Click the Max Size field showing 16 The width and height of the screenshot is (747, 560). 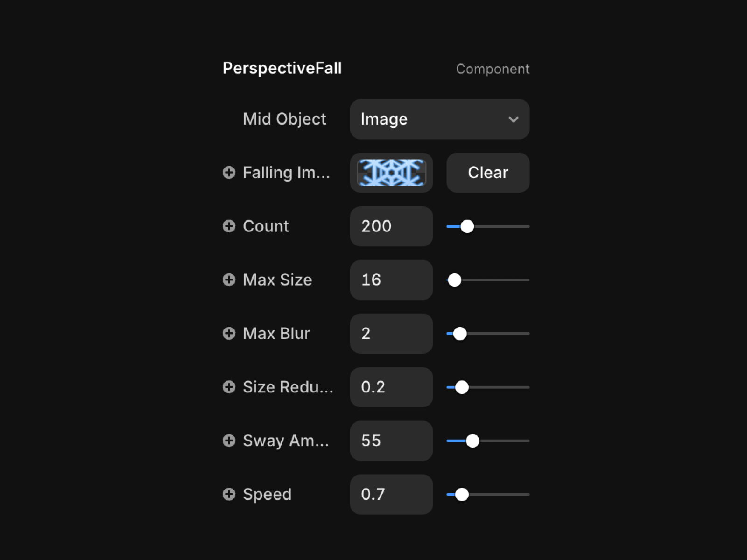[x=392, y=280]
